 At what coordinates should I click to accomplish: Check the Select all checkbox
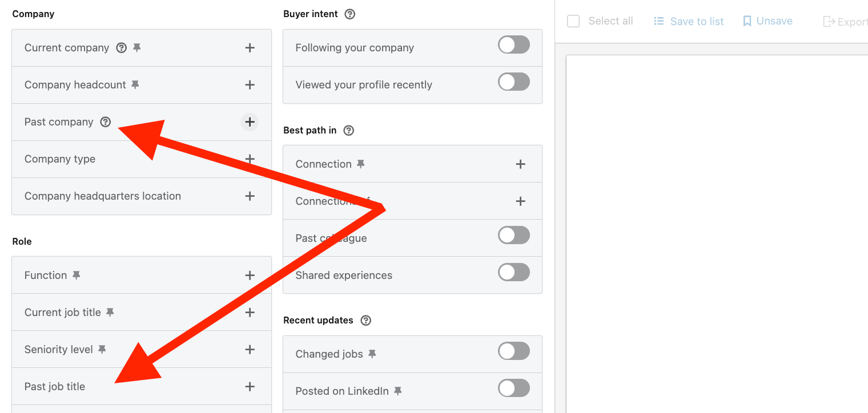(x=573, y=21)
